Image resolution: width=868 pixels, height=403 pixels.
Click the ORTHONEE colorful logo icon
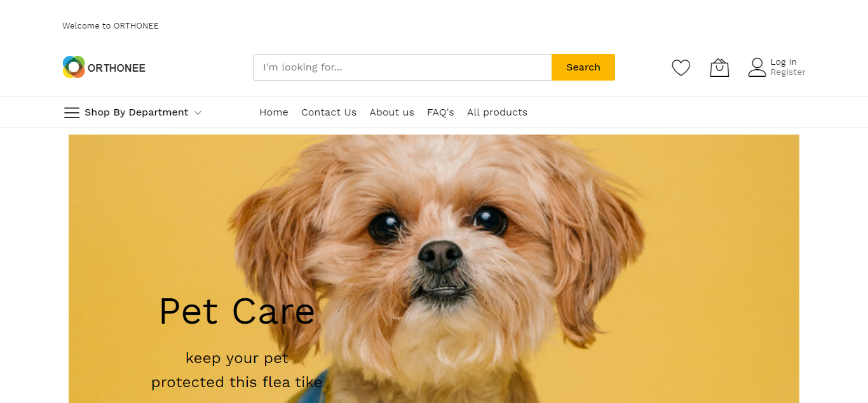pyautogui.click(x=74, y=67)
